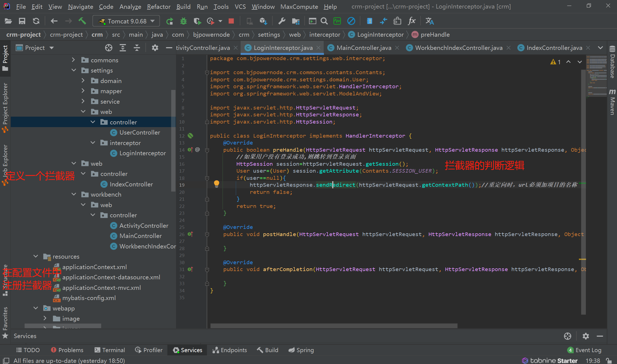
Task: Click the Translate icon in toolbar
Action: 429,21
